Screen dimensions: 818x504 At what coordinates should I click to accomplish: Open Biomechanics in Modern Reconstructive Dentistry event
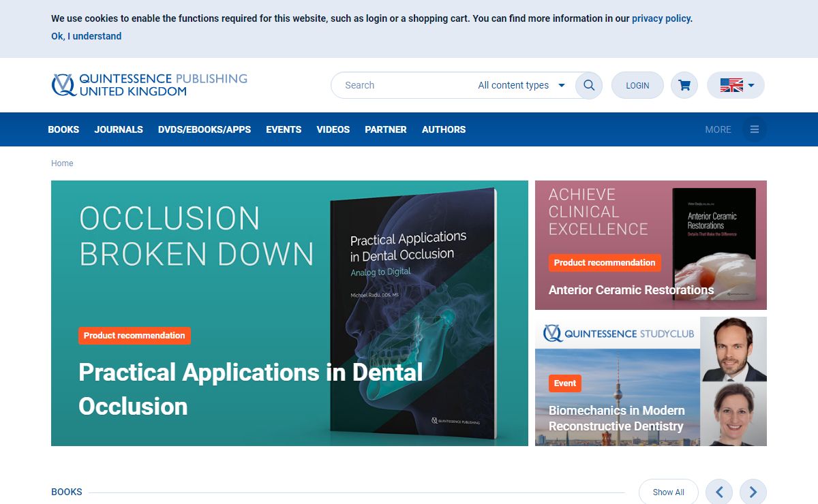pyautogui.click(x=617, y=418)
